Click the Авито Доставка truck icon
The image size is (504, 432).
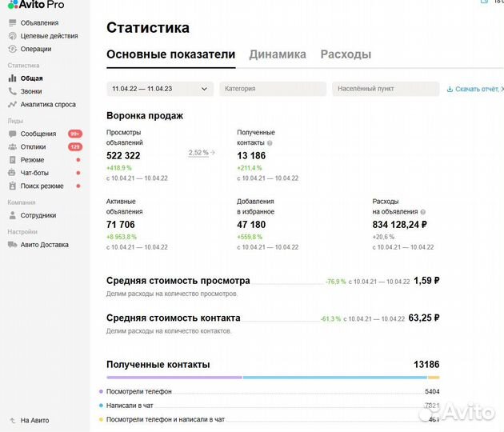[13, 245]
